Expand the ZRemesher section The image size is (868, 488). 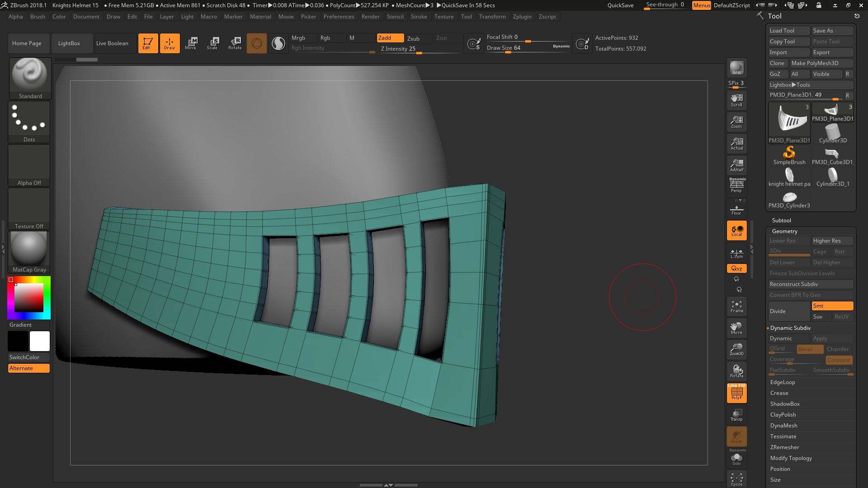pos(784,447)
